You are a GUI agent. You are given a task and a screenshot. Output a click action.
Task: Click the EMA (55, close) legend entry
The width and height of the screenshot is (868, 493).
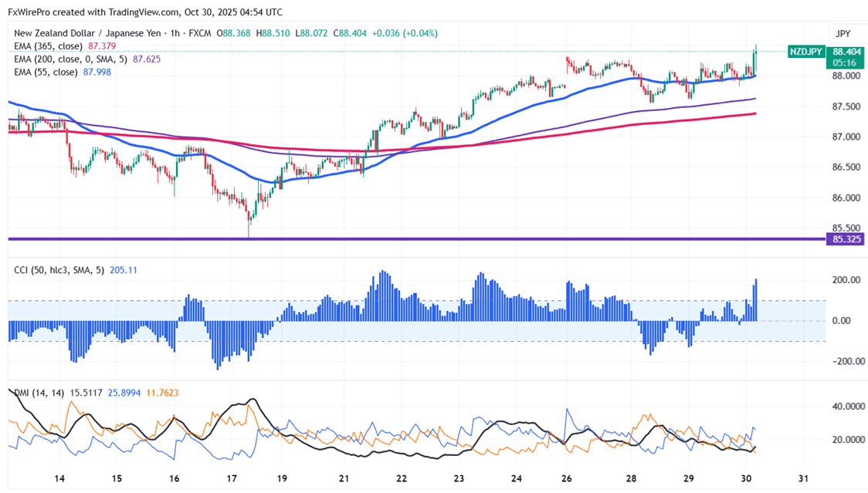tap(46, 72)
